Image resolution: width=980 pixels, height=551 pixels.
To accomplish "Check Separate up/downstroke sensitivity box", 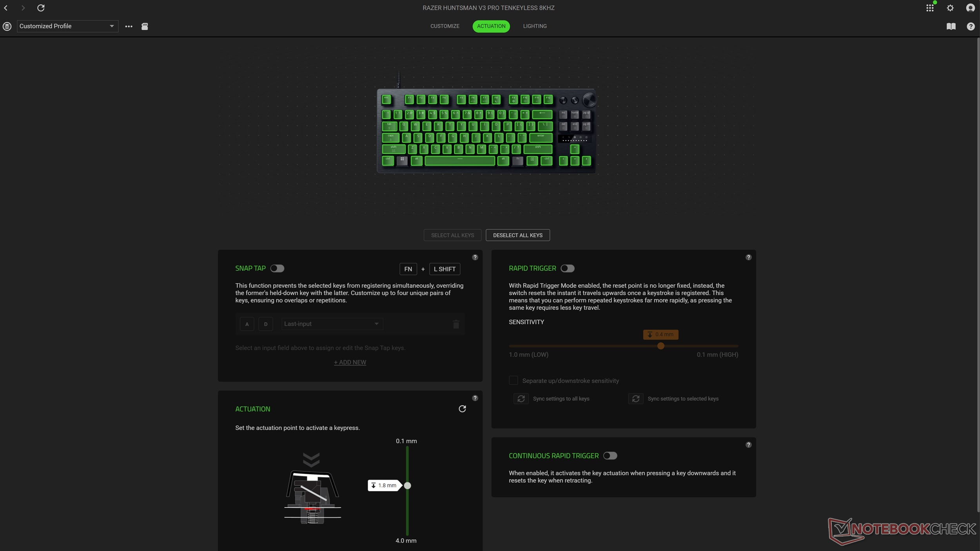I will tap(513, 381).
